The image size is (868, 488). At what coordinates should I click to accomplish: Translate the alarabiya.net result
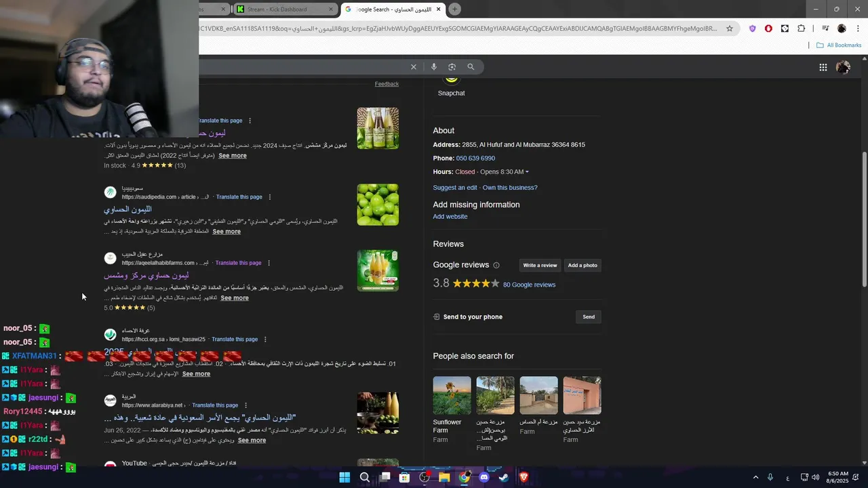[x=215, y=405]
